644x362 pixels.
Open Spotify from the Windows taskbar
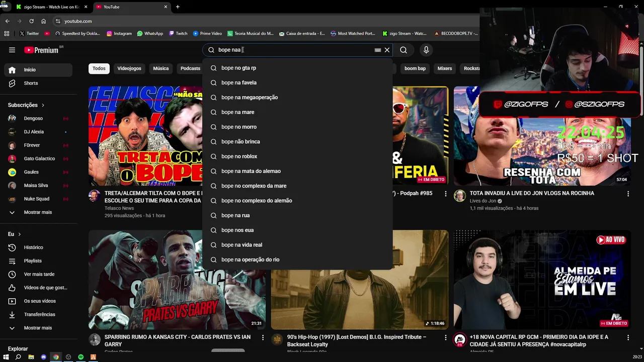80,357
